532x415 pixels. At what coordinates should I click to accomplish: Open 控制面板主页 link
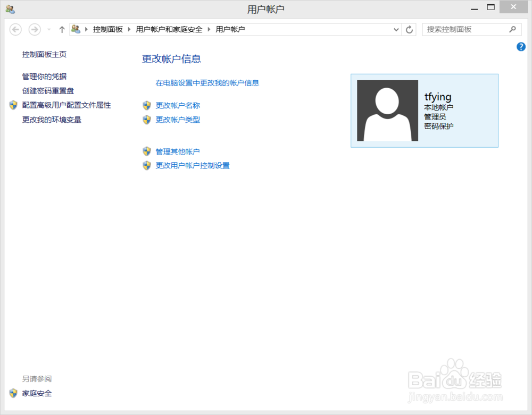[x=44, y=54]
